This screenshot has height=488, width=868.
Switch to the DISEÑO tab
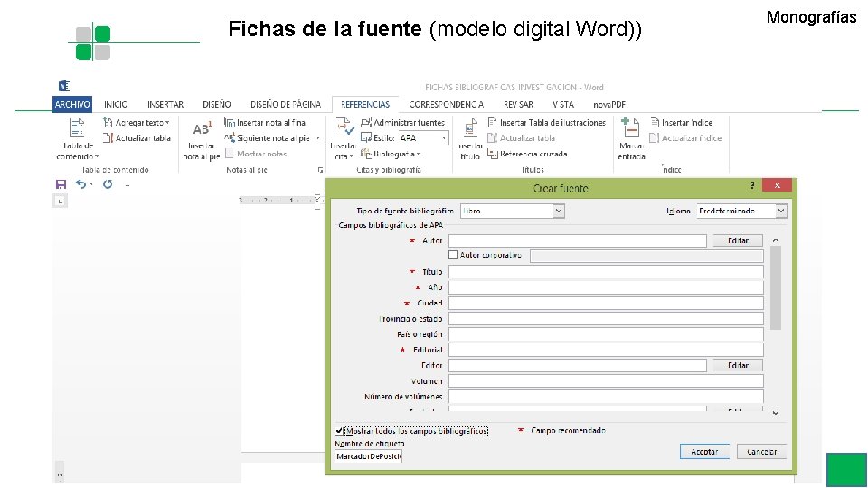216,104
